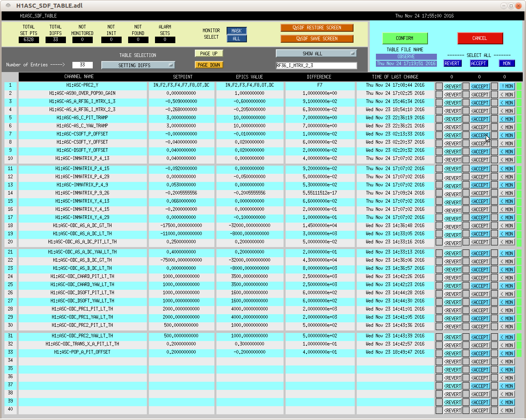Click REVERT for H1:ASC-AS_A_RF36_I_MTRX_2_3 row
Viewport: 526px width, 420px height.
pyautogui.click(x=452, y=111)
